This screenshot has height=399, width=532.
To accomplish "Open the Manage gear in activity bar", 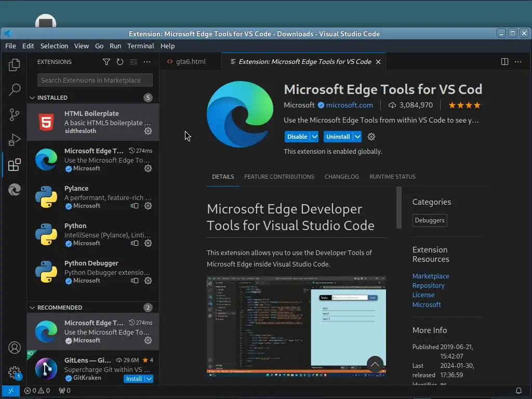I will [x=14, y=373].
